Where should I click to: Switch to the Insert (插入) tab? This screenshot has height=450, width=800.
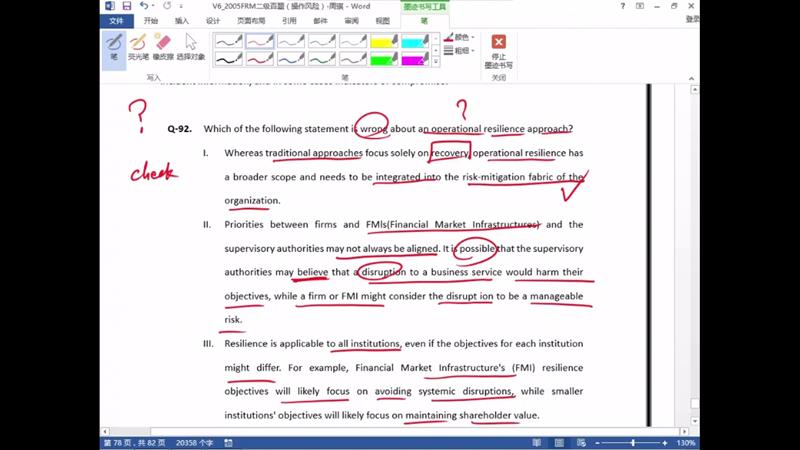pos(182,21)
